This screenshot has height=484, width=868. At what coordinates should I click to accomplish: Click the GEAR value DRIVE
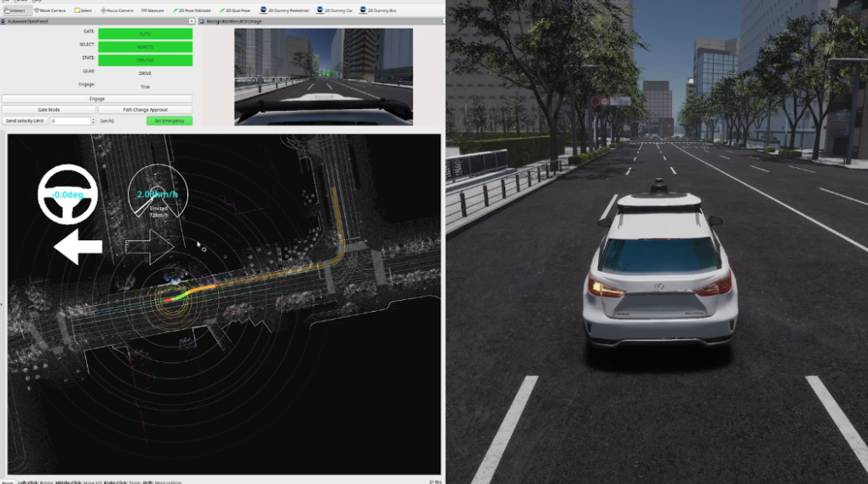pyautogui.click(x=145, y=73)
